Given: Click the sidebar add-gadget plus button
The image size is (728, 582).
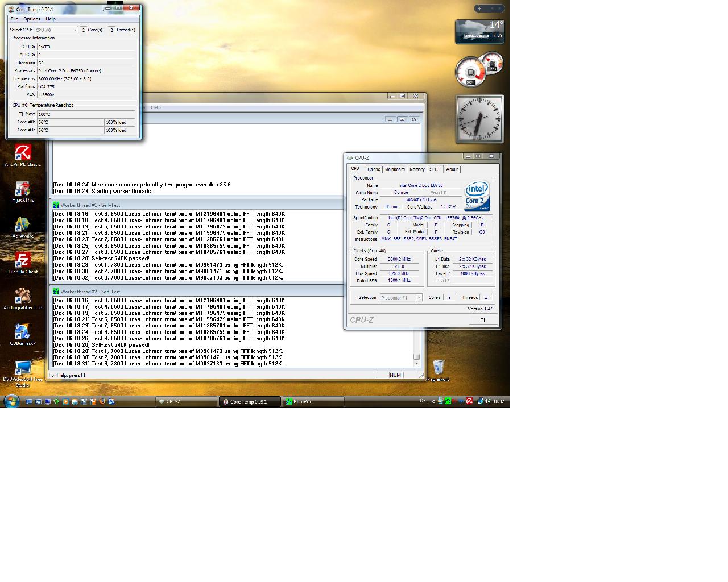Looking at the screenshot, I should coord(479,9).
